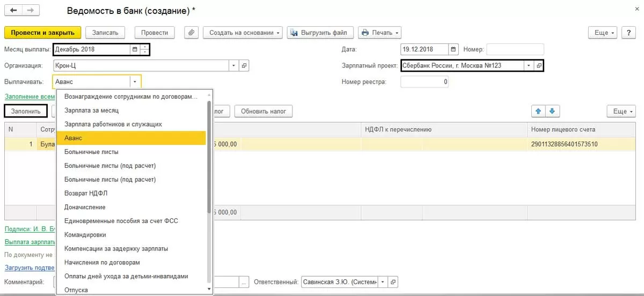Open the Печать dropdown menu
The height and width of the screenshot is (296, 644).
[379, 33]
